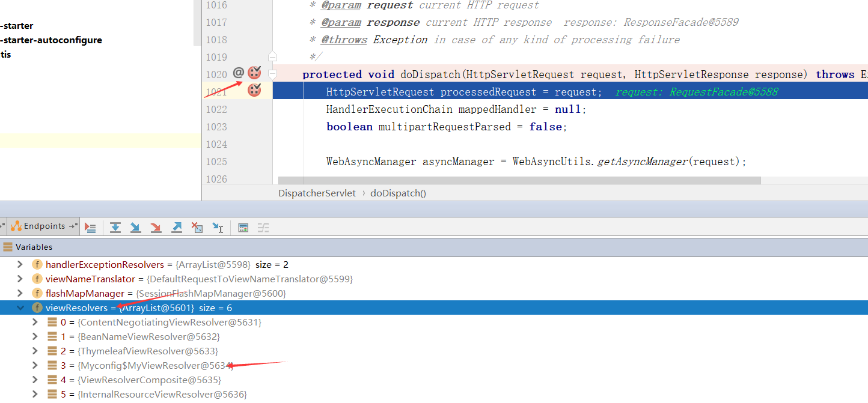This screenshot has width=868, height=403.
Task: Click the inline hint request: RequestFacade@5588
Action: (697, 92)
